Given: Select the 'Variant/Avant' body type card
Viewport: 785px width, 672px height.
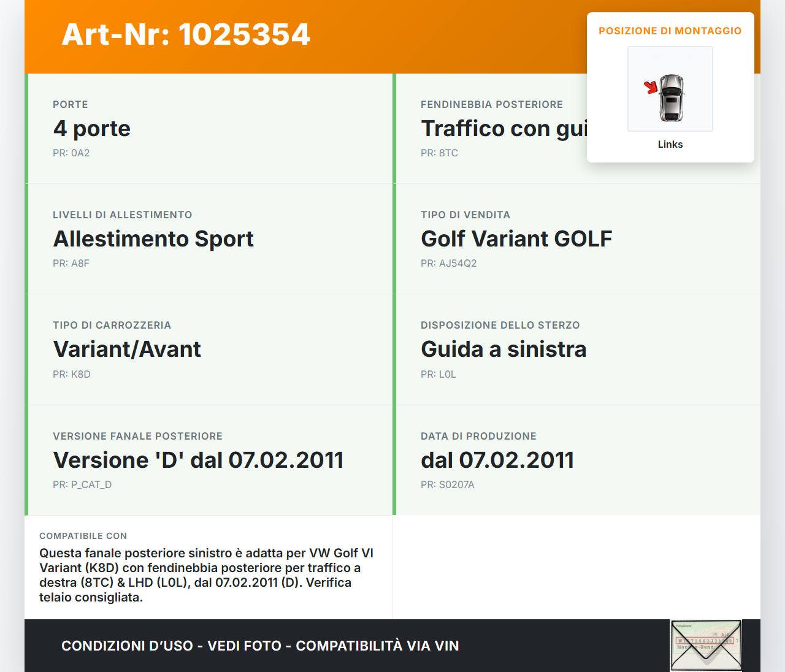Looking at the screenshot, I should click(209, 349).
